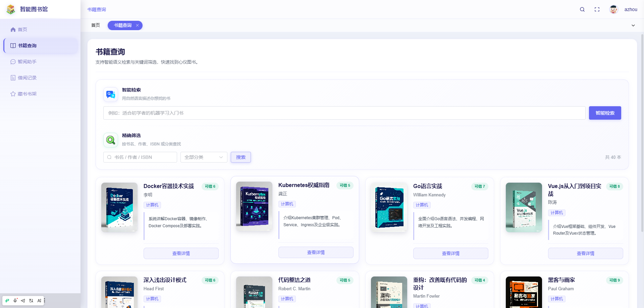This screenshot has width=644, height=308.
Task: Click the 计算机 tag on Kubernetes book
Action: pyautogui.click(x=287, y=204)
